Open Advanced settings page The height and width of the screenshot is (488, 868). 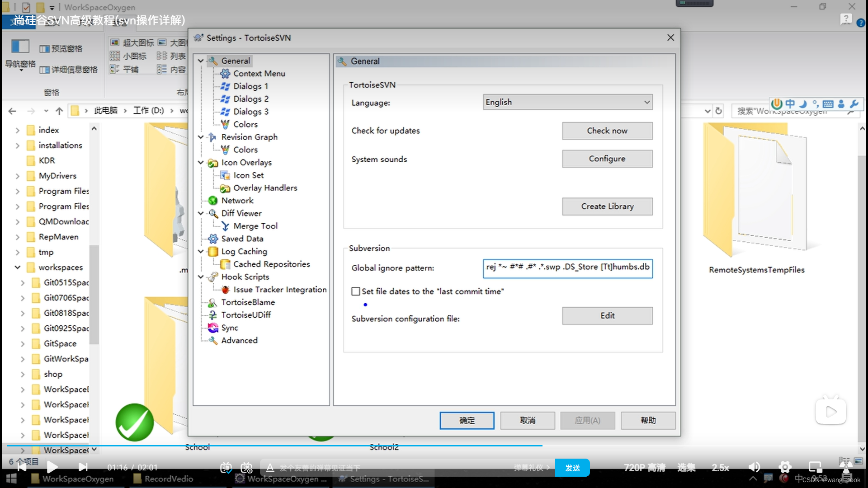click(239, 340)
